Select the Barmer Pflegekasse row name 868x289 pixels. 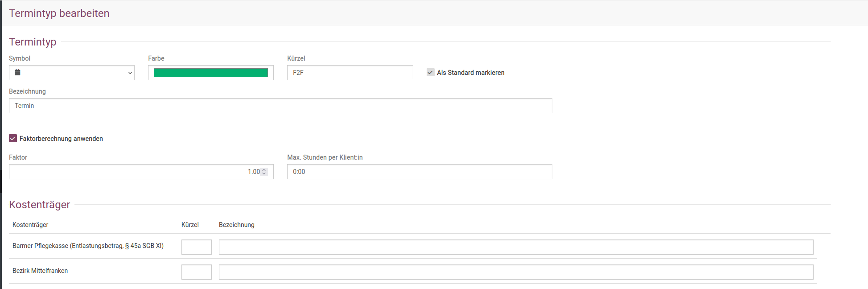[x=88, y=246]
